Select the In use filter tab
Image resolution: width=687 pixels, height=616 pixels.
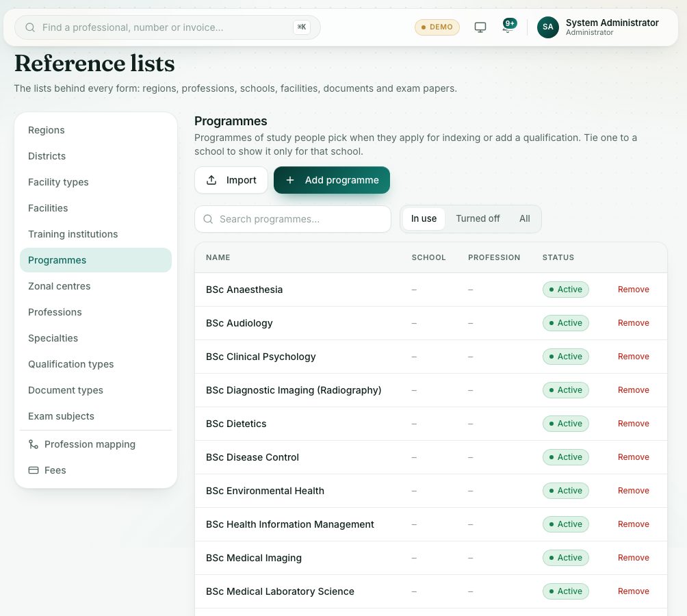coord(424,218)
